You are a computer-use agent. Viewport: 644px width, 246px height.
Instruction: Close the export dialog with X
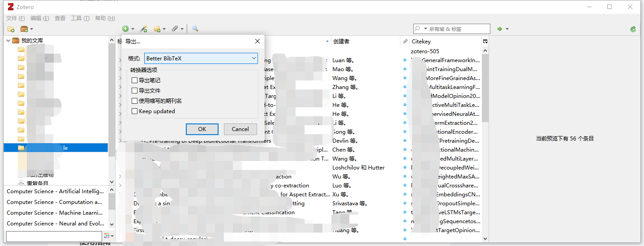pyautogui.click(x=258, y=41)
